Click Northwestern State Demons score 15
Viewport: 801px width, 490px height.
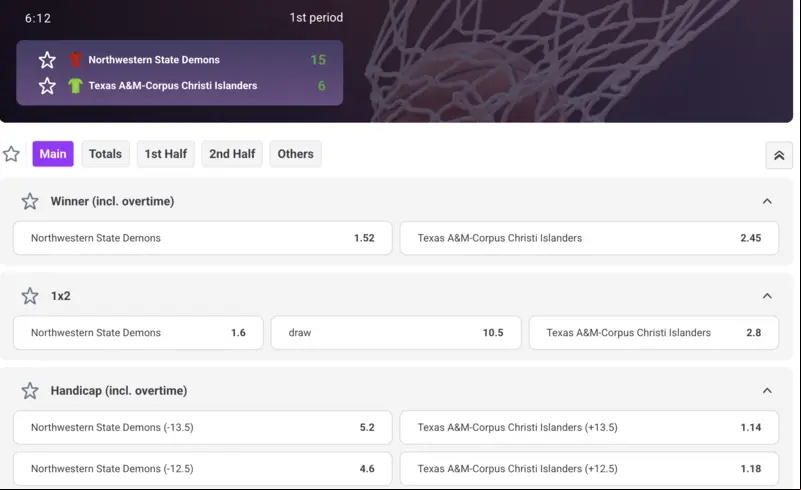tap(318, 60)
